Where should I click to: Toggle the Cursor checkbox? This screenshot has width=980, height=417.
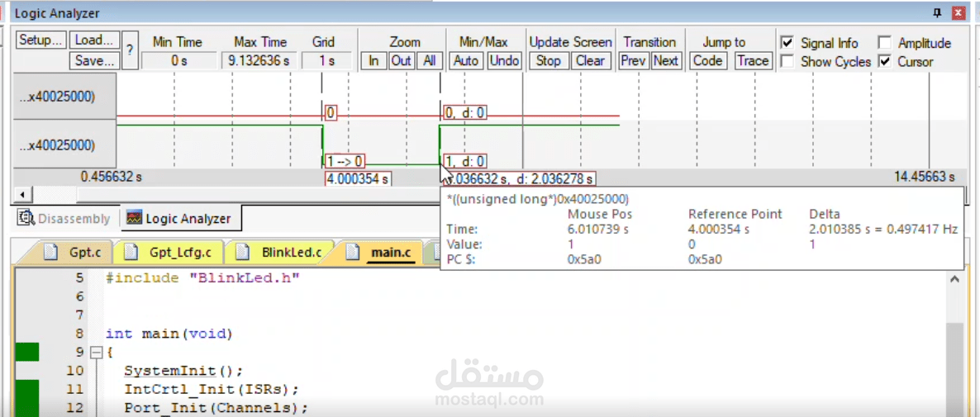click(x=884, y=62)
